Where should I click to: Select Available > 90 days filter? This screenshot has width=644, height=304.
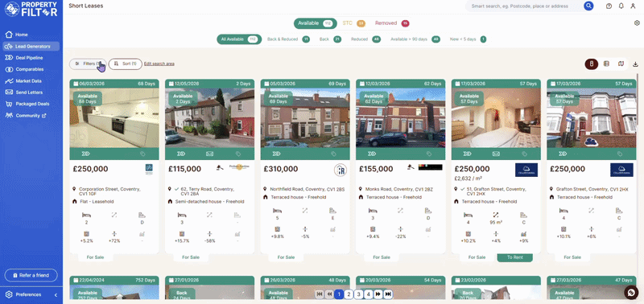415,39
